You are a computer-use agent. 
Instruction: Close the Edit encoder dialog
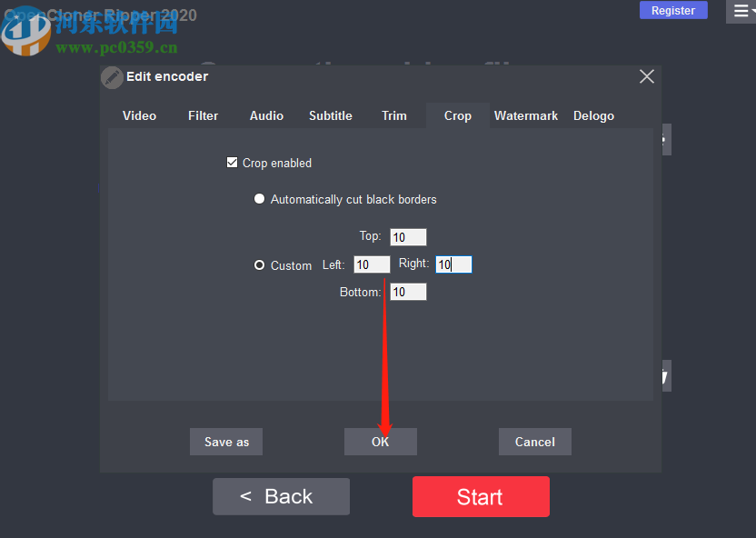pos(647,76)
